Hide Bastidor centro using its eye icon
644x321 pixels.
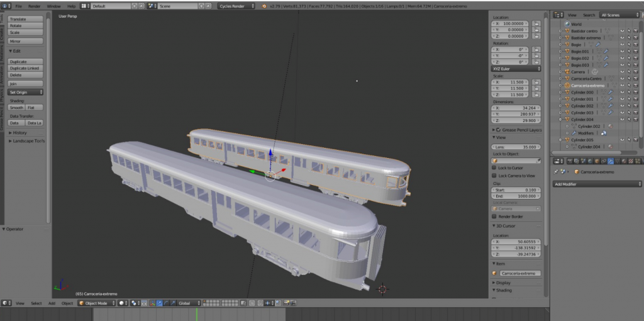pyautogui.click(x=622, y=31)
